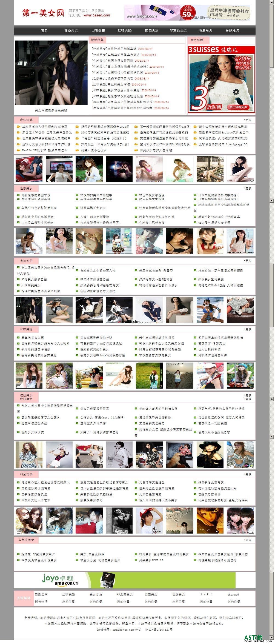
Task: Click green icon beside 刘羽琦写真酷造型
Action: [136, 482]
